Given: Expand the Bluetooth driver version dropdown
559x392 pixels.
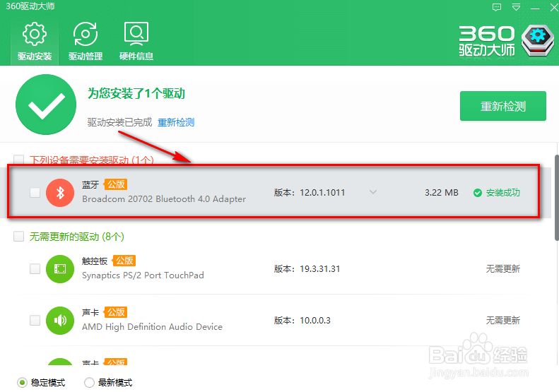Looking at the screenshot, I should pyautogui.click(x=373, y=192).
